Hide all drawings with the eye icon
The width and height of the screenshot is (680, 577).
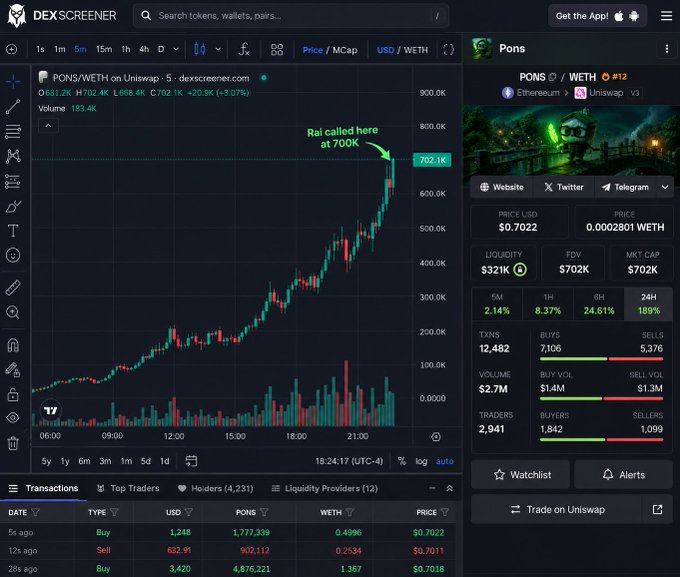(13, 418)
